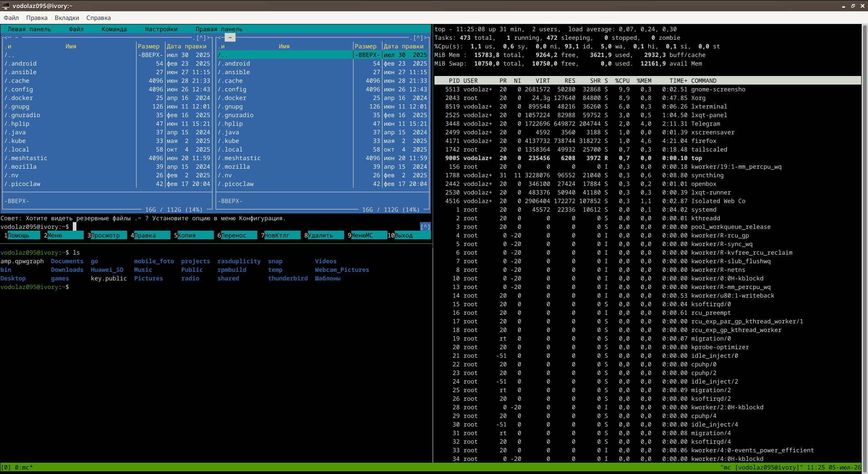The width and height of the screenshot is (868, 474).
Task: Sort left panel by Дата правки column
Action: (x=187, y=47)
